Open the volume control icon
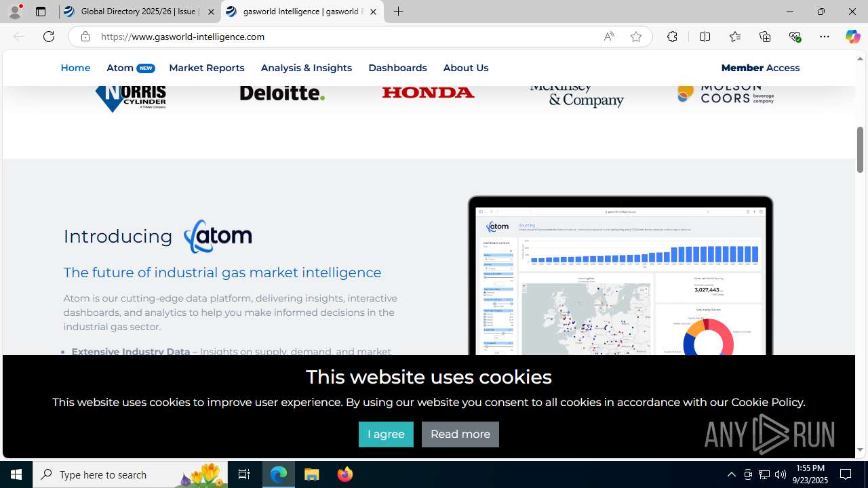Screen dimensions: 868x488 781,474
